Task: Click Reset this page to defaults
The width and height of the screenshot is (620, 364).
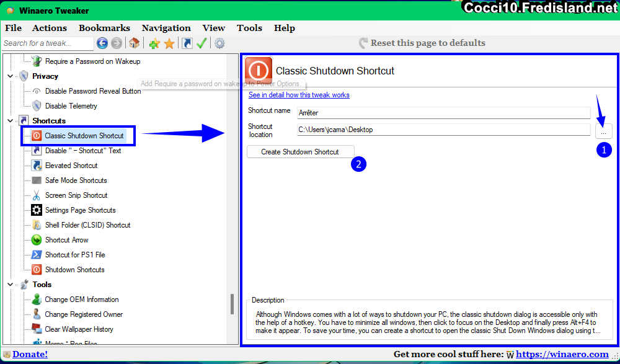Action: [422, 43]
